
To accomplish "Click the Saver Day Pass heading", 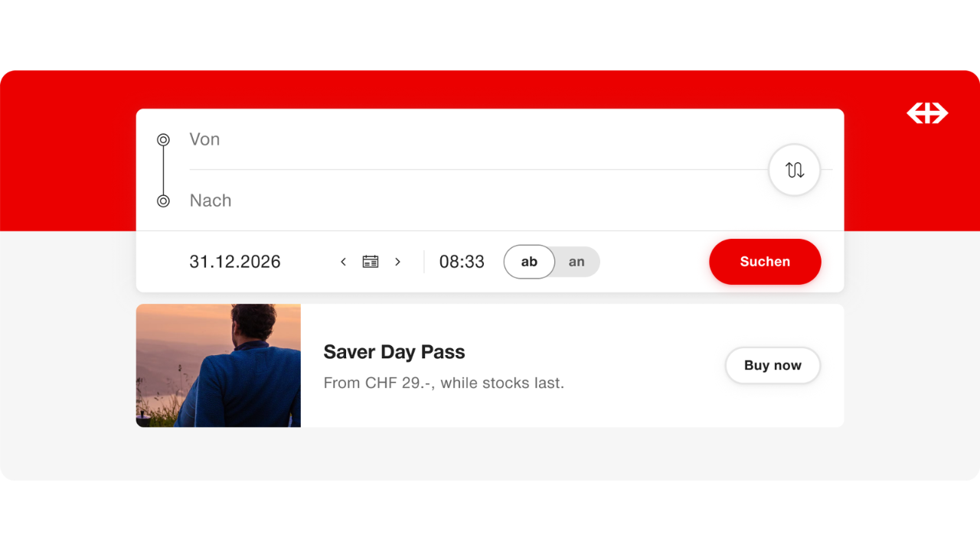I will (x=394, y=352).
